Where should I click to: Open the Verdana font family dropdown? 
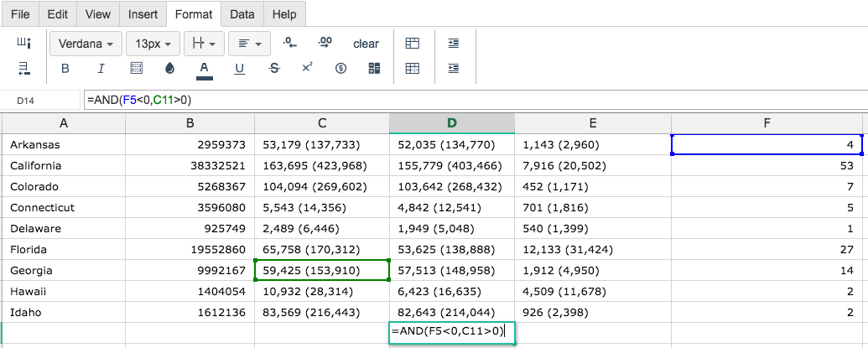(86, 44)
